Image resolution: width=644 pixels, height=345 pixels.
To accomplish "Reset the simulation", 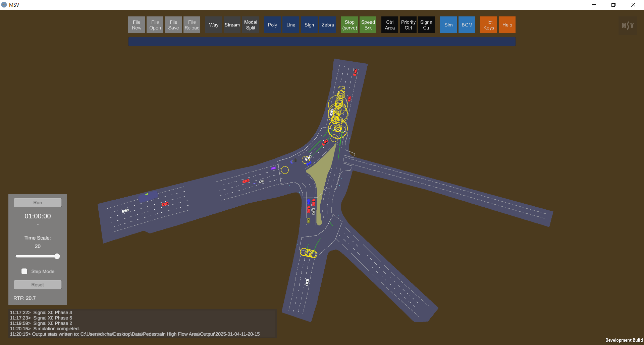I will tap(38, 285).
